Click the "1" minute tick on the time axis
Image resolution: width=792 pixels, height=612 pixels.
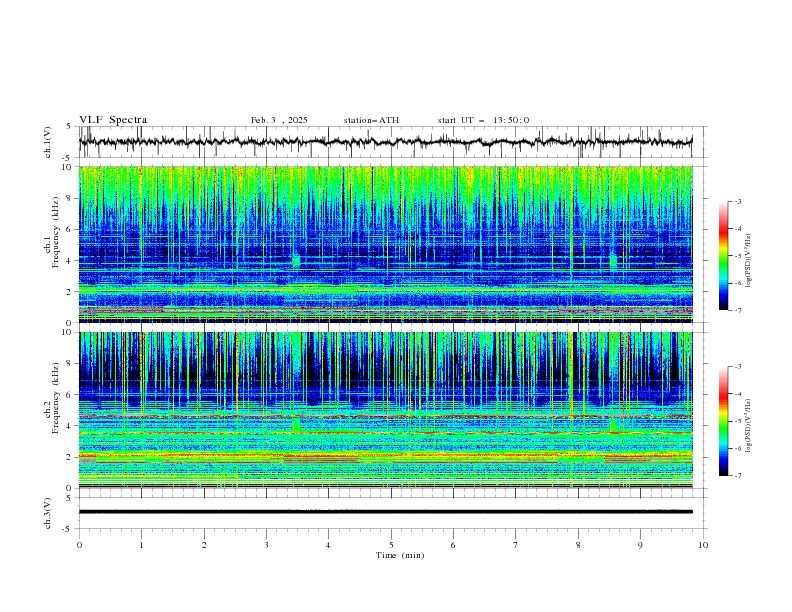coord(141,545)
